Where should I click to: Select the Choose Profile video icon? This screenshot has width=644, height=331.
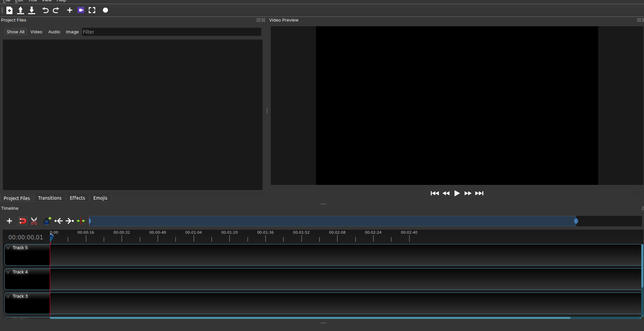coord(80,10)
